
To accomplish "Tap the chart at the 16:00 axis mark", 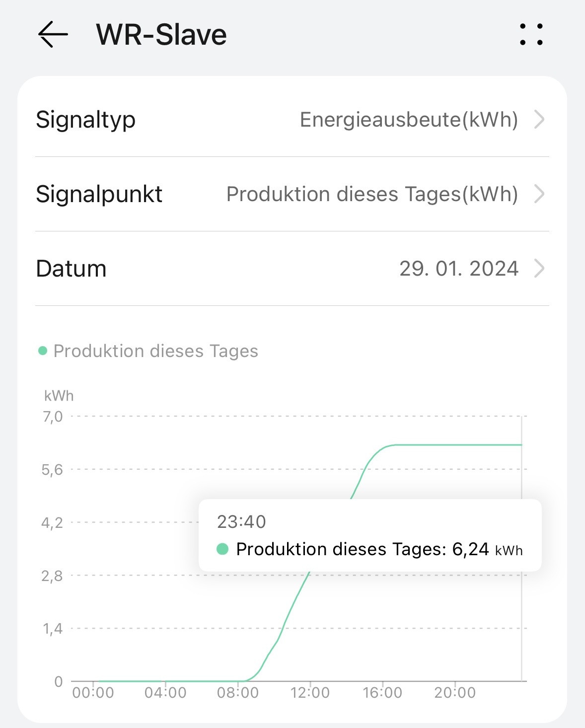I will coord(382,692).
